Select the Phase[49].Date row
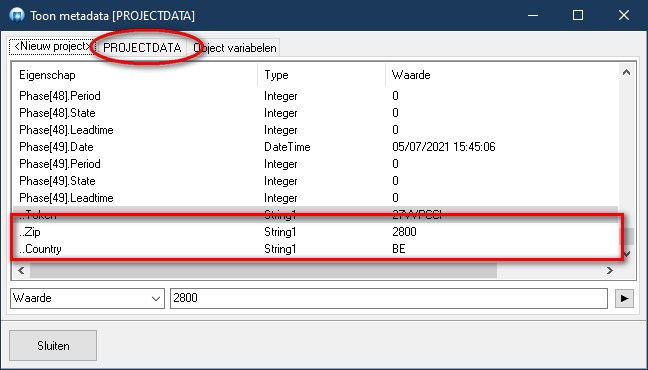 (316, 147)
